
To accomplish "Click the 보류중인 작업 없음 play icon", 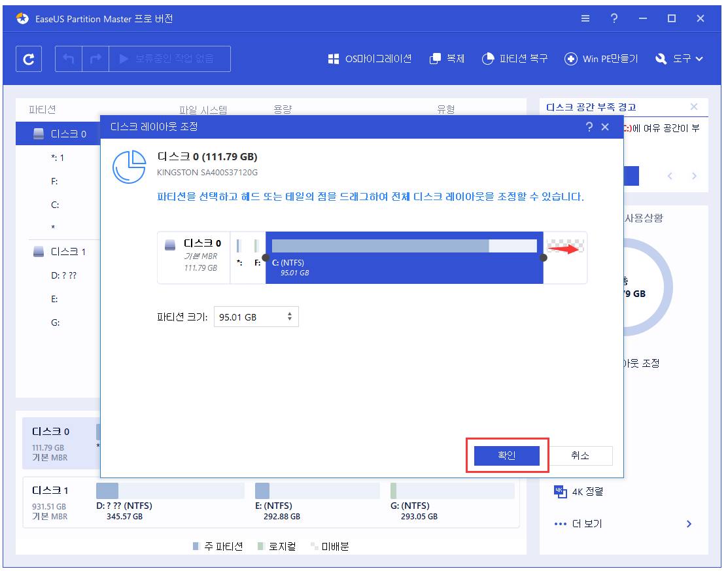I will pyautogui.click(x=125, y=58).
